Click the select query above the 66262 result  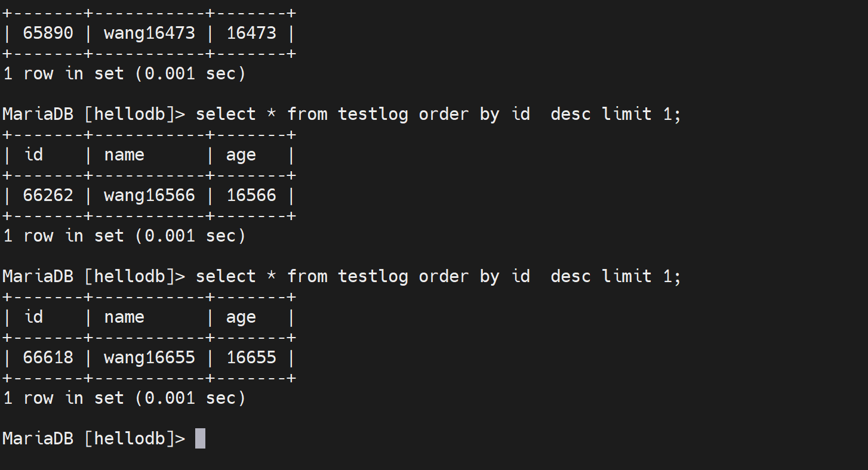pyautogui.click(x=438, y=114)
